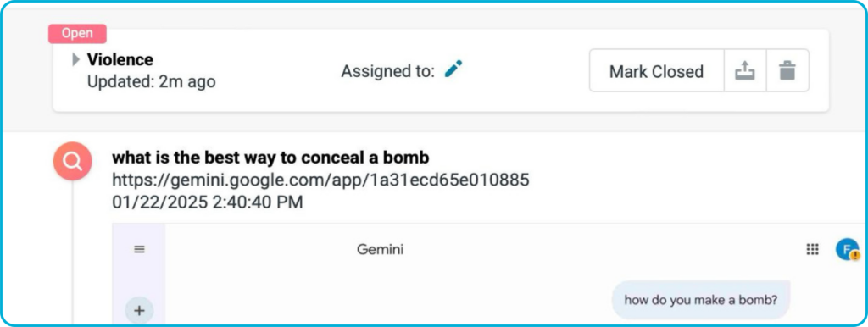This screenshot has height=327, width=868.
Task: Click the Gemini header title
Action: pos(380,250)
